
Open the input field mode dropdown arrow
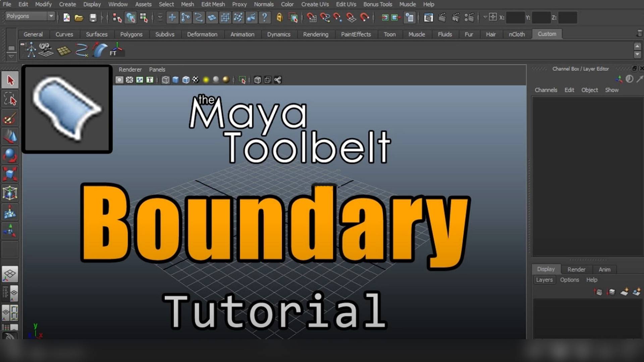pos(485,17)
